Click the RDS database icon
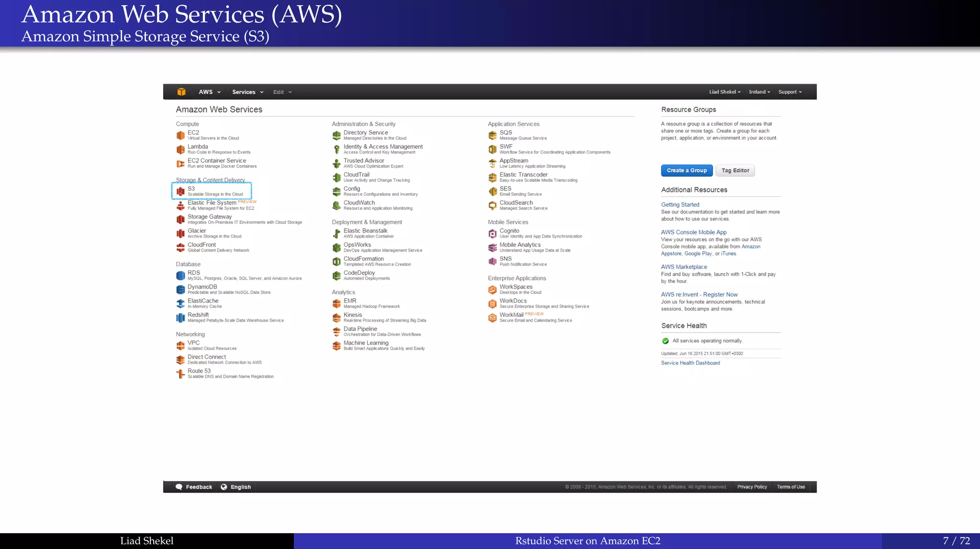 point(180,276)
